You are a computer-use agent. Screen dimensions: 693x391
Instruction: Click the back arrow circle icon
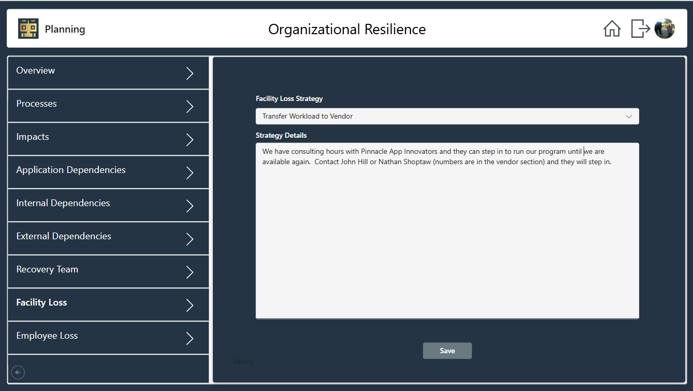[18, 372]
